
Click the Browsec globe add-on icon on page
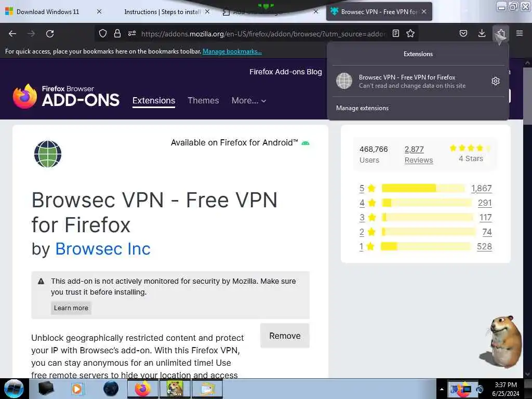[48, 154]
